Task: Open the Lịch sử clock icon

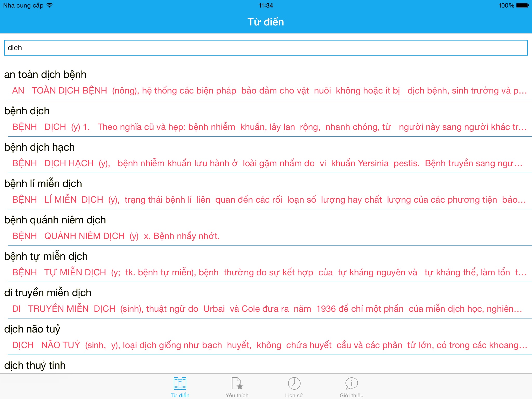Action: (294, 384)
